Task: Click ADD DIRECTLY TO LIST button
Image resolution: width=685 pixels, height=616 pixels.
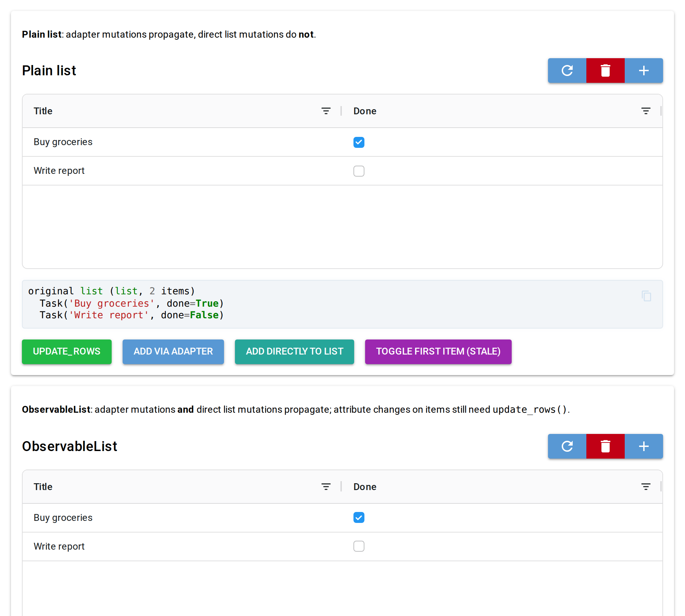Action: coord(295,351)
